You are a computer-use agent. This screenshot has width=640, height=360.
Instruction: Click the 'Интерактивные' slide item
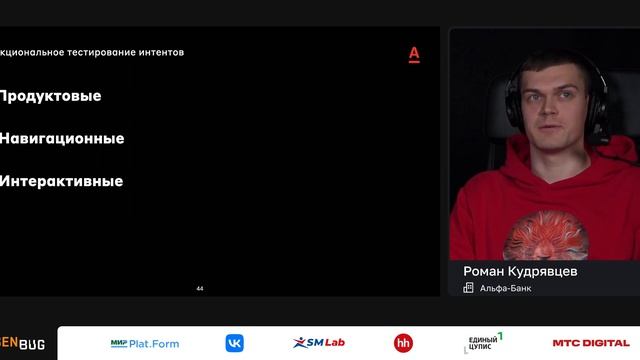coord(61,181)
